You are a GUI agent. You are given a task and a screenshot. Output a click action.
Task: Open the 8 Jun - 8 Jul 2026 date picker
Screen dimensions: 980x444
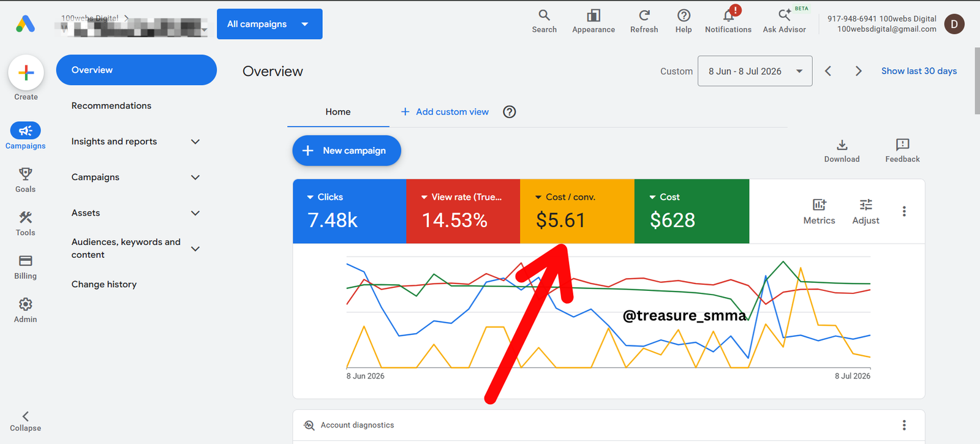tap(755, 71)
